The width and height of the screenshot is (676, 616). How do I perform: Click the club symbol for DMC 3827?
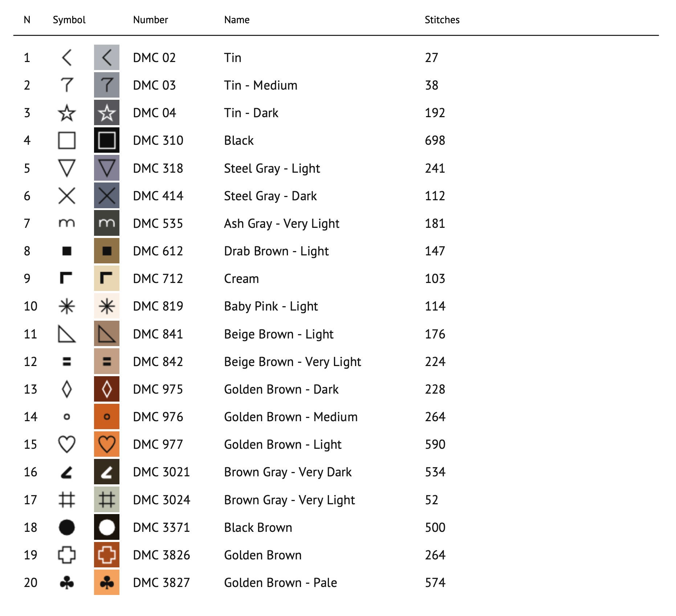[67, 582]
